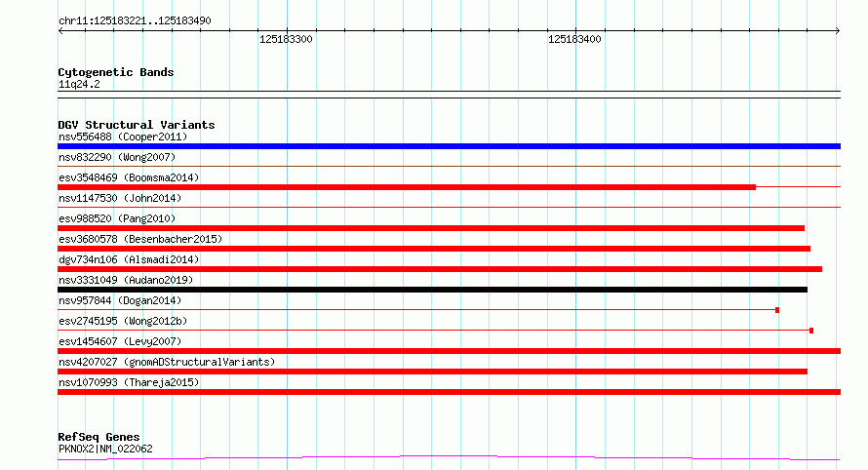Click the esv3680578 (Besenbacher2015) label
The image size is (868, 470).
point(140,239)
